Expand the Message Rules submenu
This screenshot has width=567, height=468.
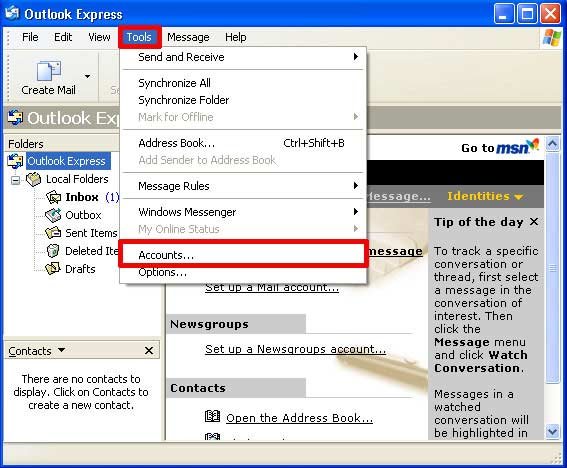coord(356,186)
